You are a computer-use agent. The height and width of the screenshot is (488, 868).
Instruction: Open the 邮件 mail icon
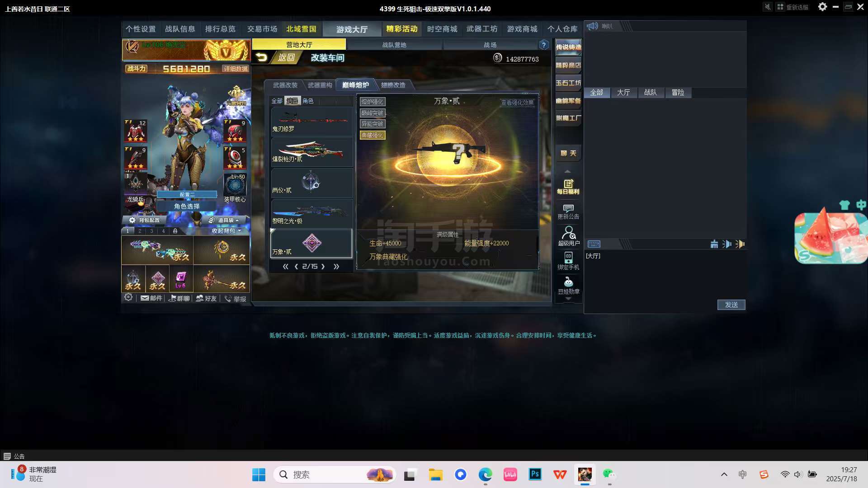(x=151, y=298)
